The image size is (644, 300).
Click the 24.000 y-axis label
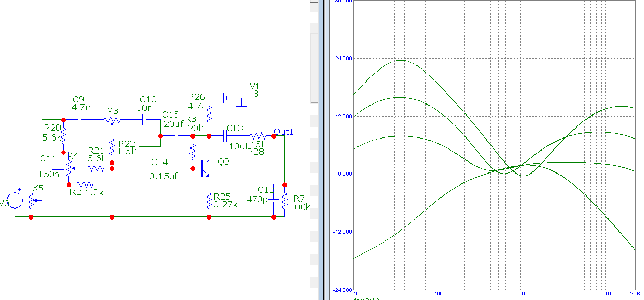tap(342, 58)
